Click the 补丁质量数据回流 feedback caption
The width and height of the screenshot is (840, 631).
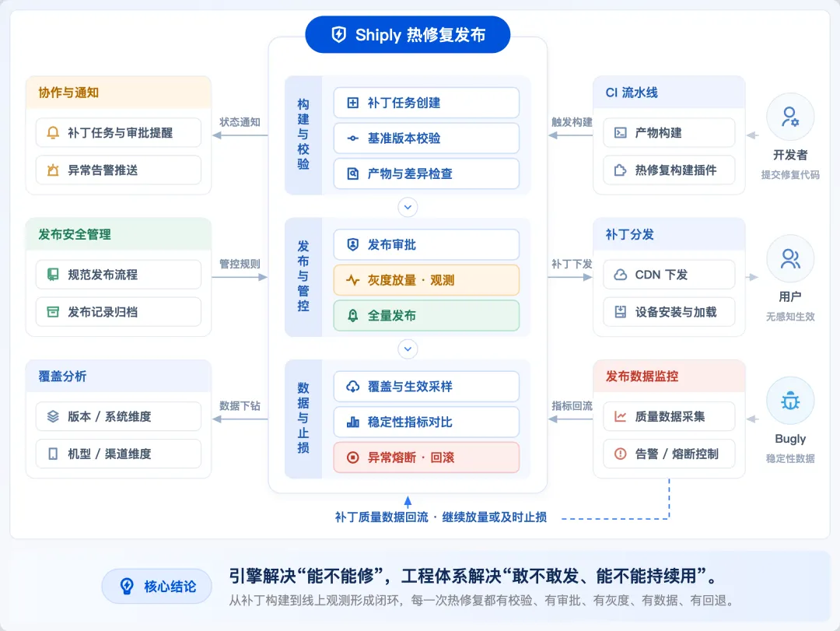click(440, 517)
